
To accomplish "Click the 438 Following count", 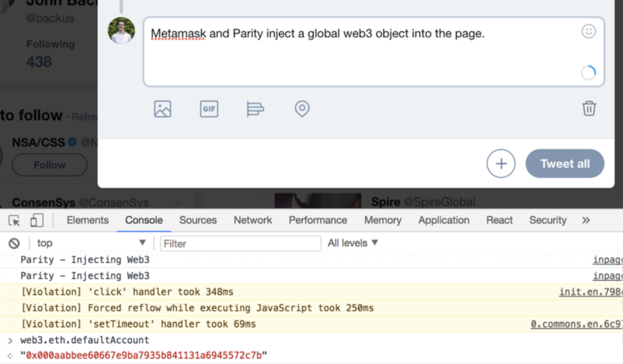I will point(39,62).
